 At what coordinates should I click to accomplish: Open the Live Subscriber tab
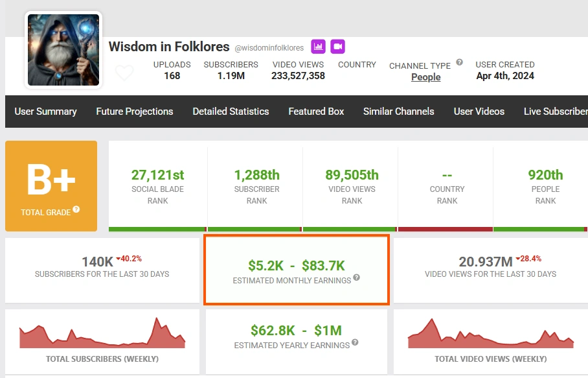[556, 112]
